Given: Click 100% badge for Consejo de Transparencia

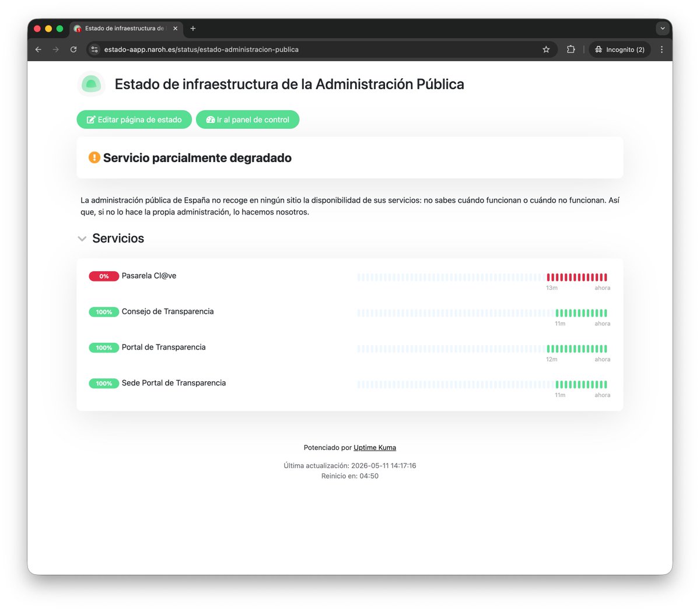Looking at the screenshot, I should 104,312.
